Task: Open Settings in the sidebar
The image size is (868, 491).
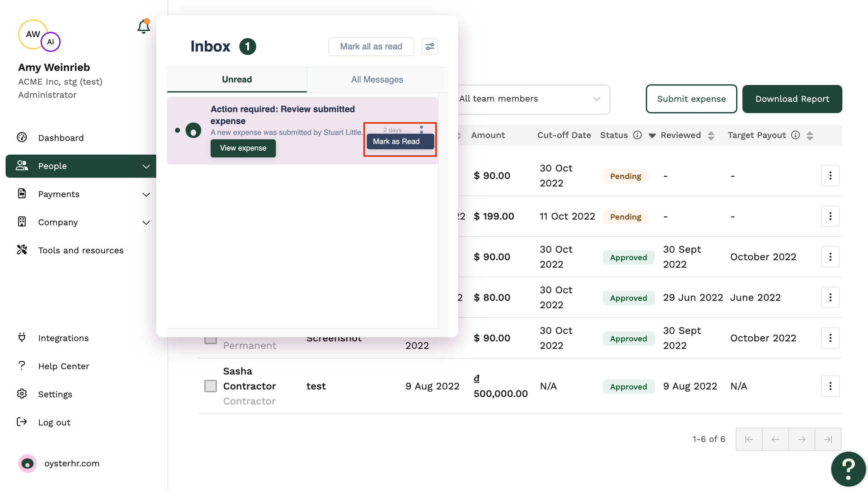Action: (55, 394)
